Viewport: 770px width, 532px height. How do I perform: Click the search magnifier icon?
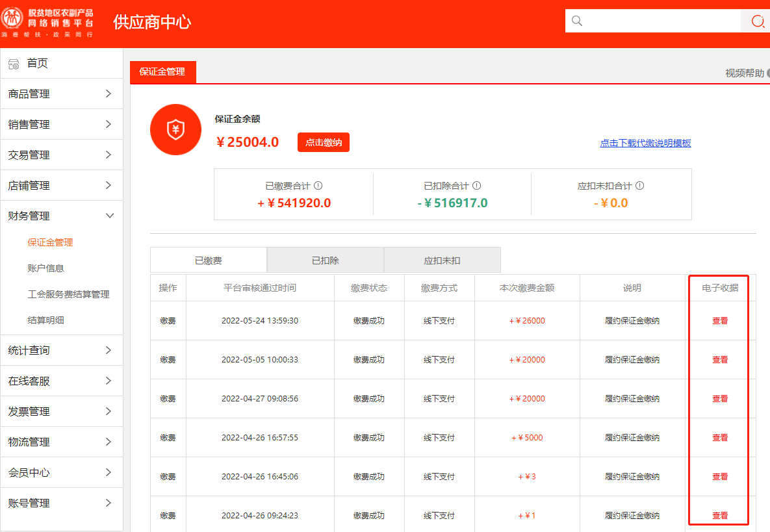pyautogui.click(x=577, y=21)
